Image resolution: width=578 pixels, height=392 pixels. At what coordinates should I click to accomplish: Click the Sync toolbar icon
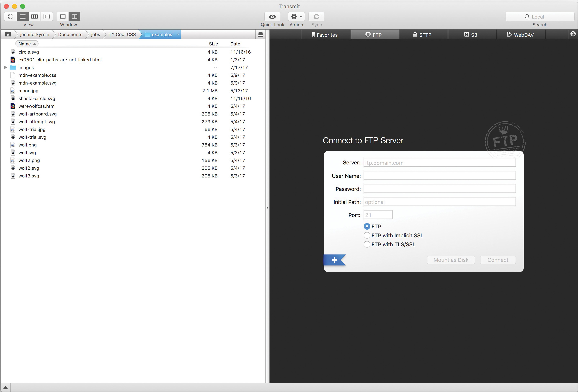click(316, 16)
